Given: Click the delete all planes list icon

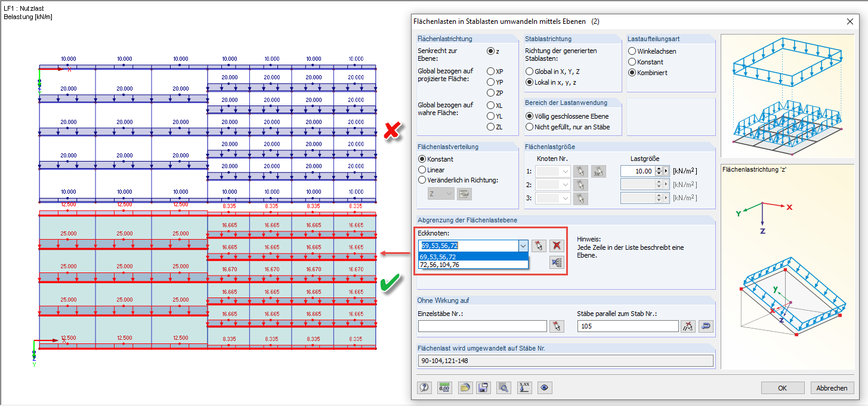Looking at the screenshot, I should pos(557,262).
